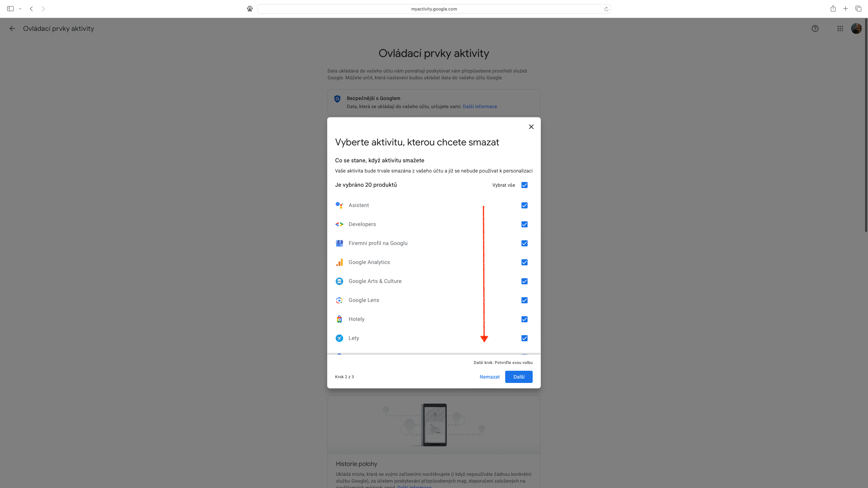The height and width of the screenshot is (488, 868).
Task: Open the Safari tab overview icon
Action: coord(858,8)
